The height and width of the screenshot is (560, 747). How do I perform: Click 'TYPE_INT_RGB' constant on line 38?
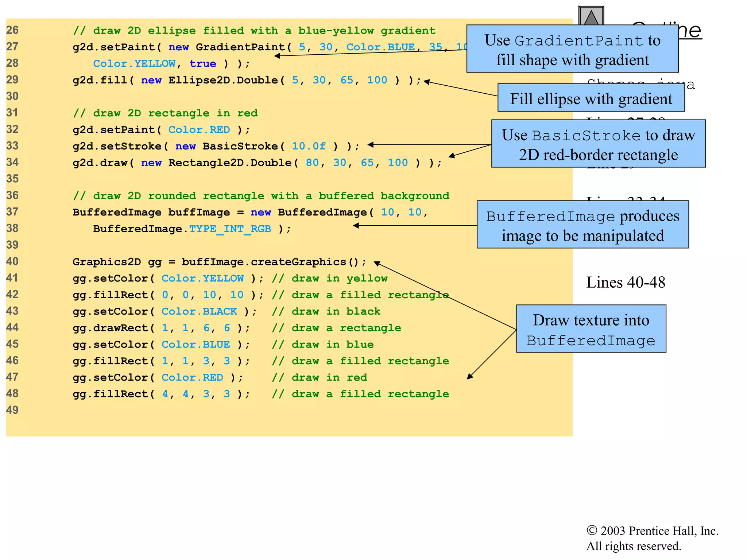tap(230, 229)
